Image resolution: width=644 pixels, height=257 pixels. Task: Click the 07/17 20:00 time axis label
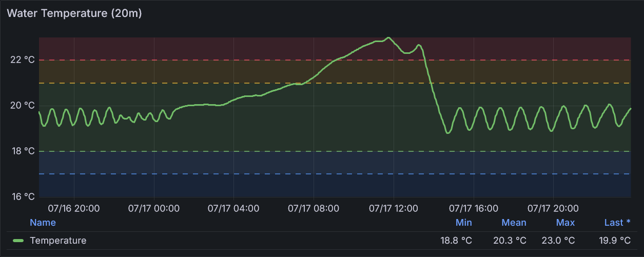pos(553,209)
